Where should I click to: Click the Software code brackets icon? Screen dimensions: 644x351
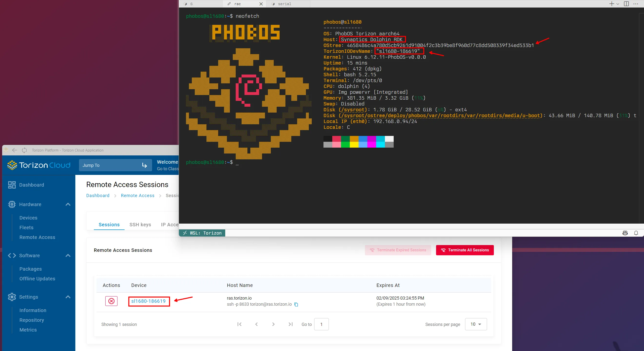tap(12, 255)
